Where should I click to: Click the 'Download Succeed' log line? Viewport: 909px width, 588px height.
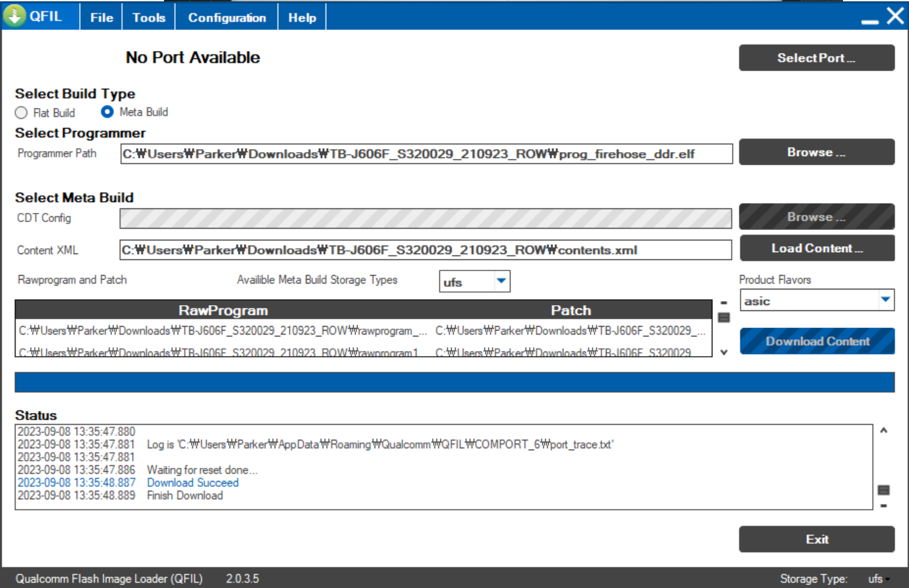coord(193,483)
